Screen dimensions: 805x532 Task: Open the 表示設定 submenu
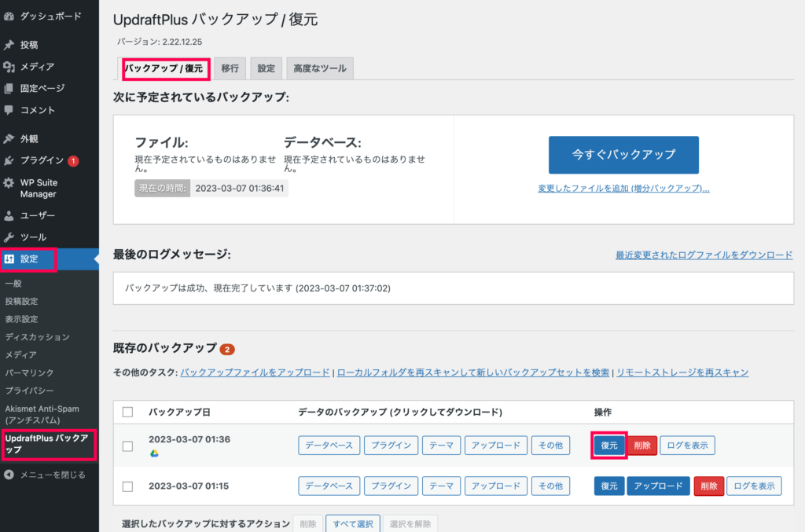[21, 319]
